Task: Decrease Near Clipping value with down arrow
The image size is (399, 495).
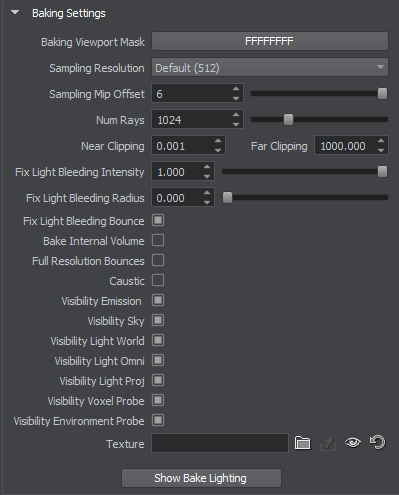Action: (x=218, y=150)
